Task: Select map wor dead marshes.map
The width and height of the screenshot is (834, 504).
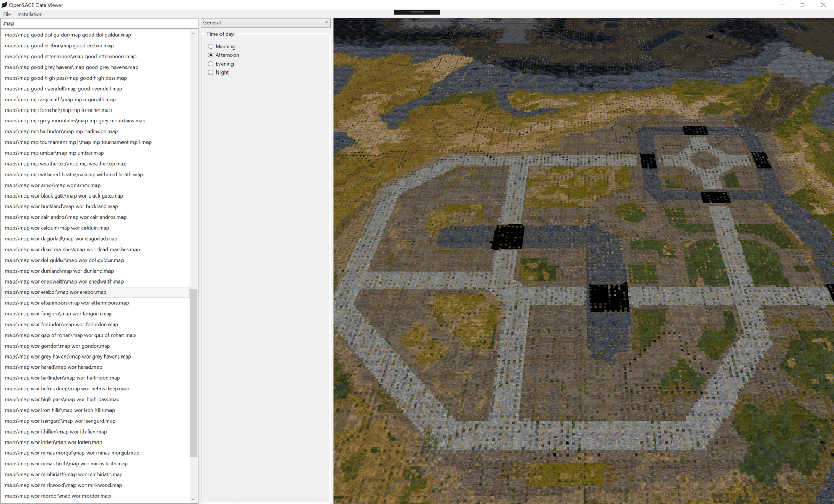Action: [95, 249]
